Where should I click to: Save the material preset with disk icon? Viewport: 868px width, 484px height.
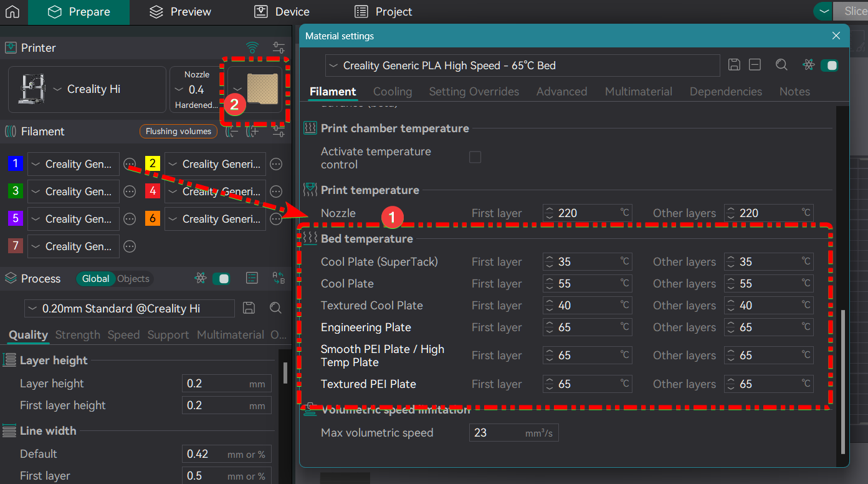click(x=734, y=65)
